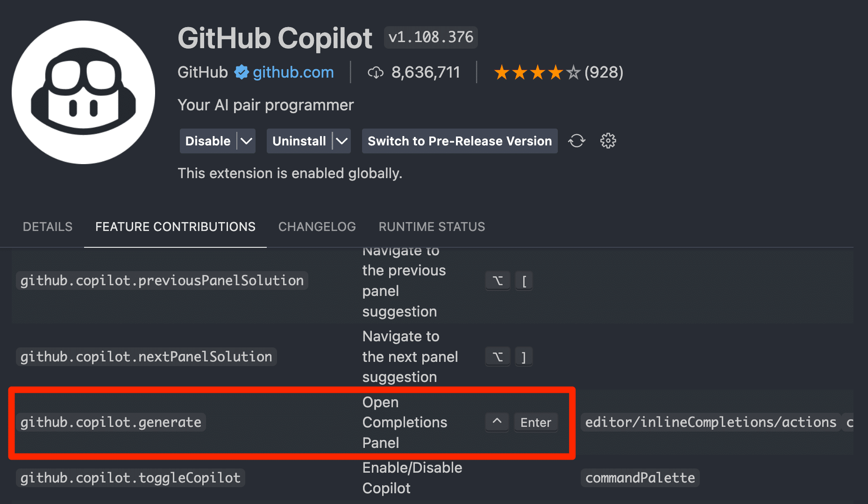868x504 pixels.
Task: Expand the Uninstall button dropdown arrow
Action: tap(342, 141)
